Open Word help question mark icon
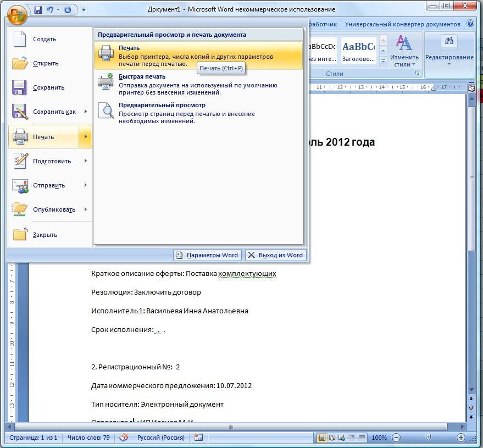Screen dimensions: 483x448 tap(470, 24)
